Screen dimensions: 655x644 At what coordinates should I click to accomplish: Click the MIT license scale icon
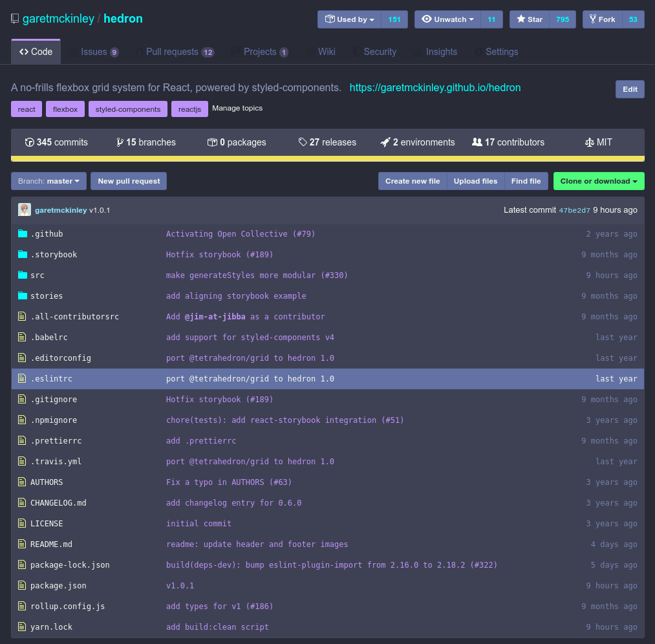click(x=590, y=142)
